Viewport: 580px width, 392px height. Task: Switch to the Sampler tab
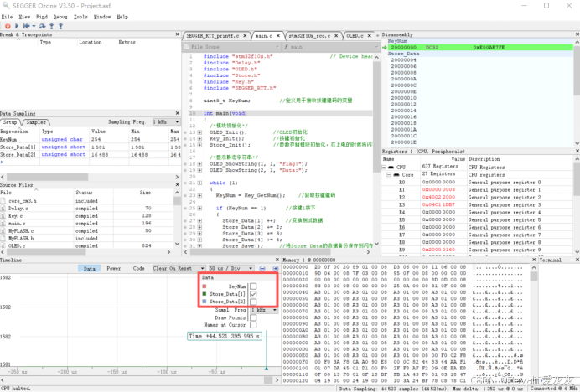(x=36, y=122)
